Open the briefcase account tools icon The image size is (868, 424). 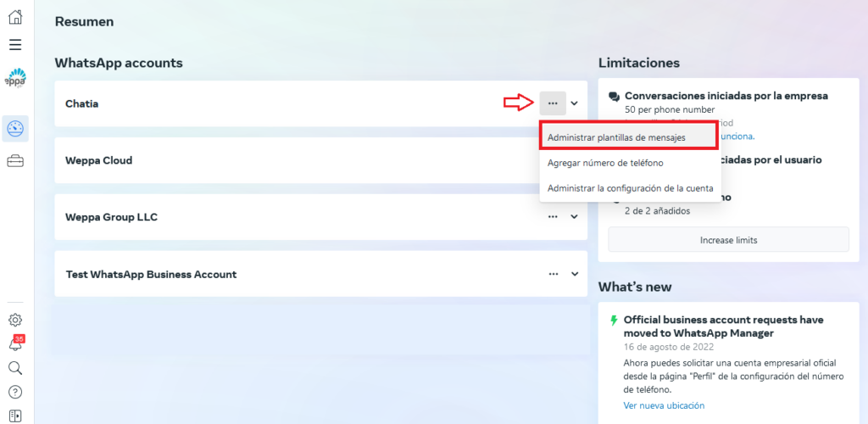point(15,161)
